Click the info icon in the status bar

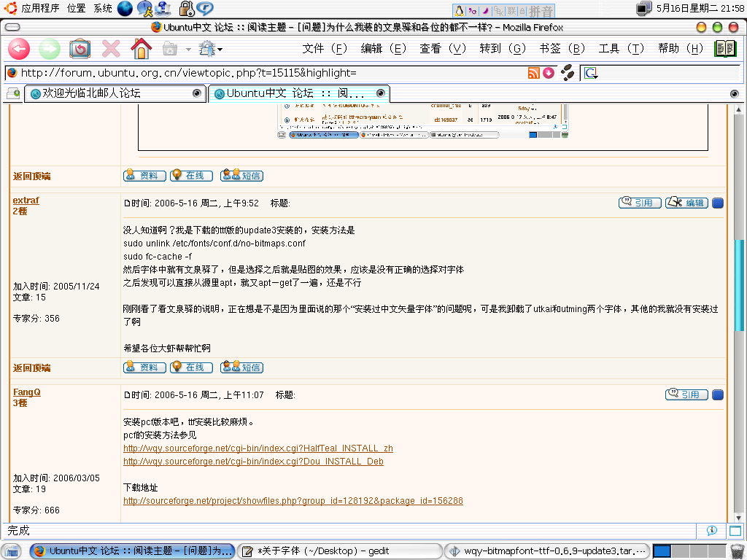(712, 531)
